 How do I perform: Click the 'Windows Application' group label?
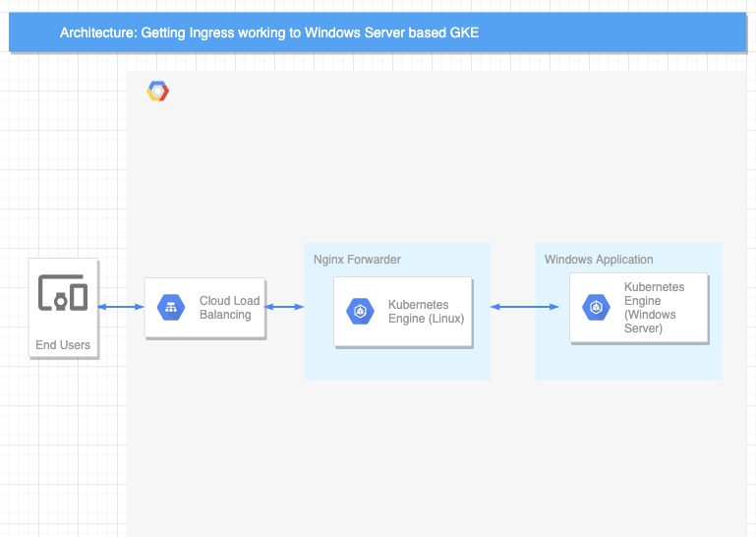point(599,260)
